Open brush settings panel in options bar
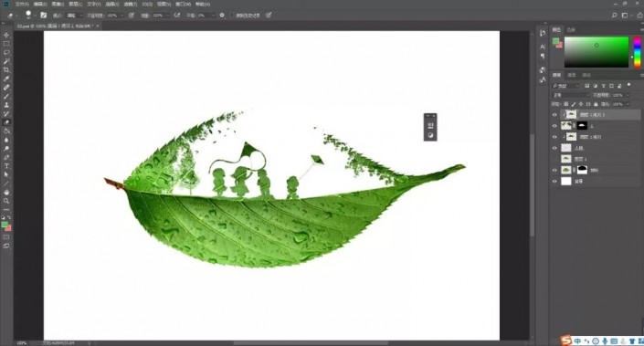 click(44, 16)
